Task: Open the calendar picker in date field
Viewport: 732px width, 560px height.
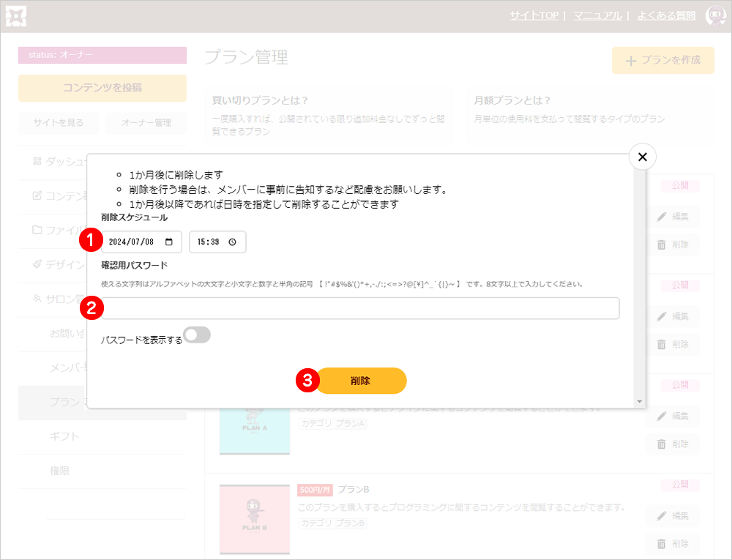Action: (x=169, y=242)
